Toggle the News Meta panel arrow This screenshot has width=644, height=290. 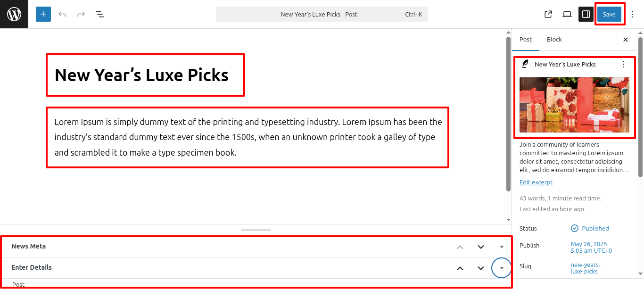tap(502, 247)
